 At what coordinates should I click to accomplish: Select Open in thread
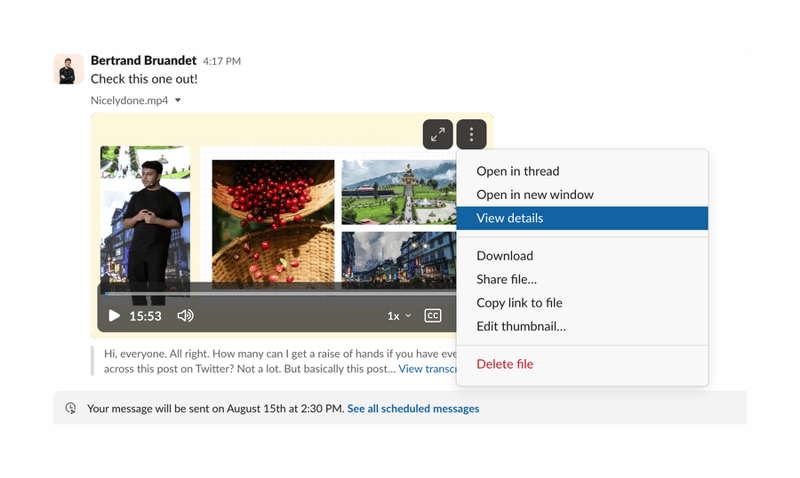point(517,171)
